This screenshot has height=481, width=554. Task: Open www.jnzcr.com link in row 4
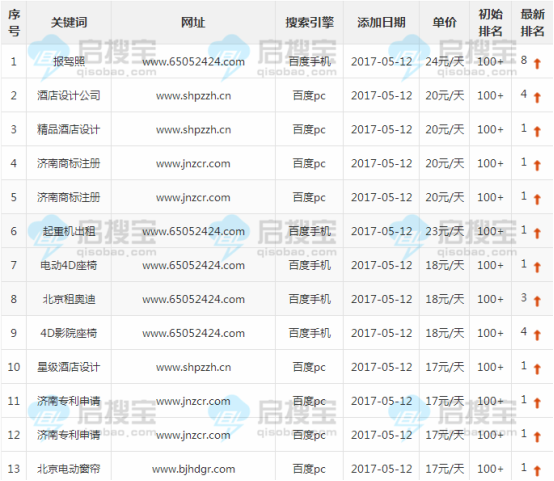193,164
